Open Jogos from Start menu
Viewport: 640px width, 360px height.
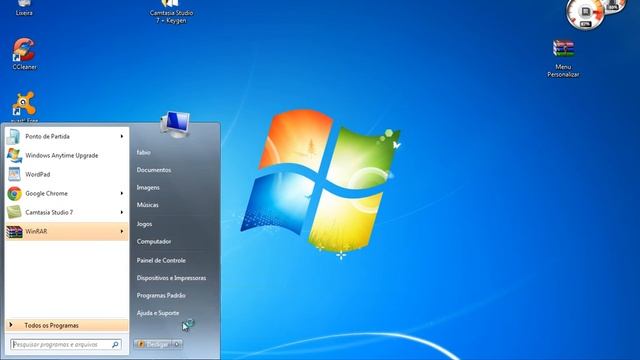(x=144, y=224)
